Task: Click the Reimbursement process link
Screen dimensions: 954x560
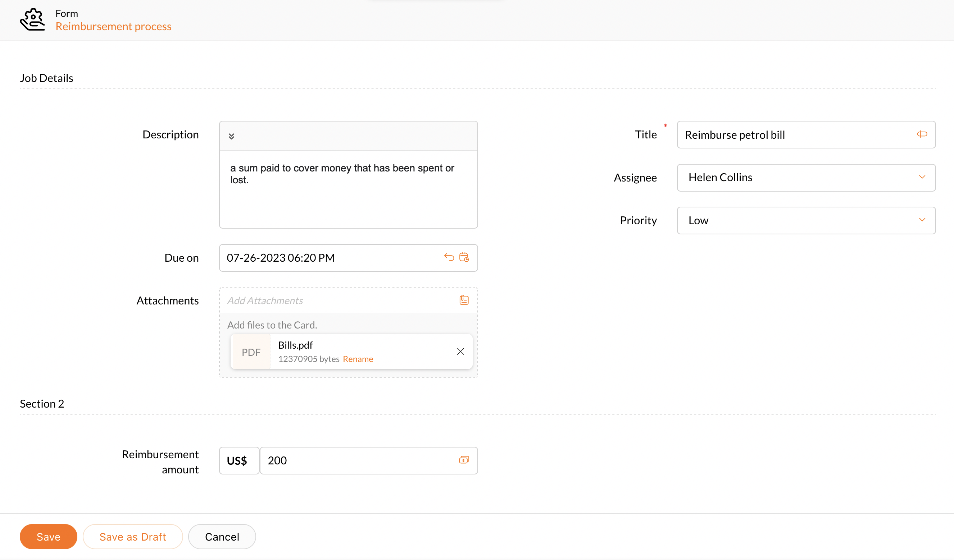Action: [x=113, y=27]
